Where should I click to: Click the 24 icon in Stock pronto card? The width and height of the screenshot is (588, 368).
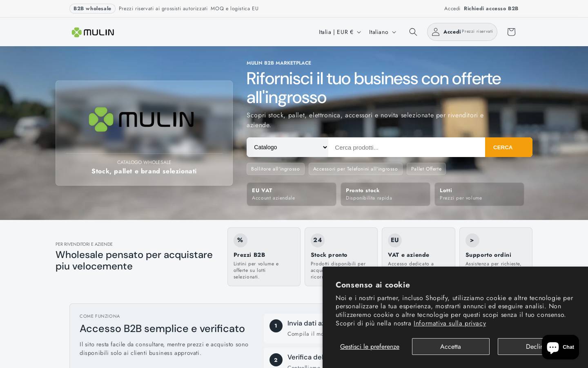coord(317,240)
